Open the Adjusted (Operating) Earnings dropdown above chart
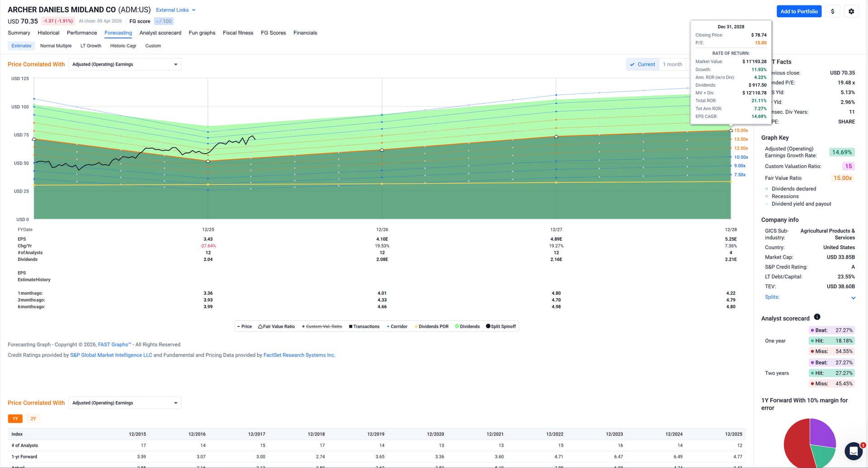Viewport: 868px width, 468px height. coord(125,64)
